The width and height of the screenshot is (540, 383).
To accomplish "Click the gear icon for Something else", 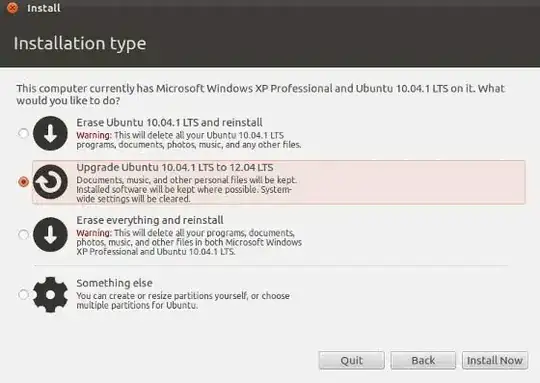I will pyautogui.click(x=50, y=295).
